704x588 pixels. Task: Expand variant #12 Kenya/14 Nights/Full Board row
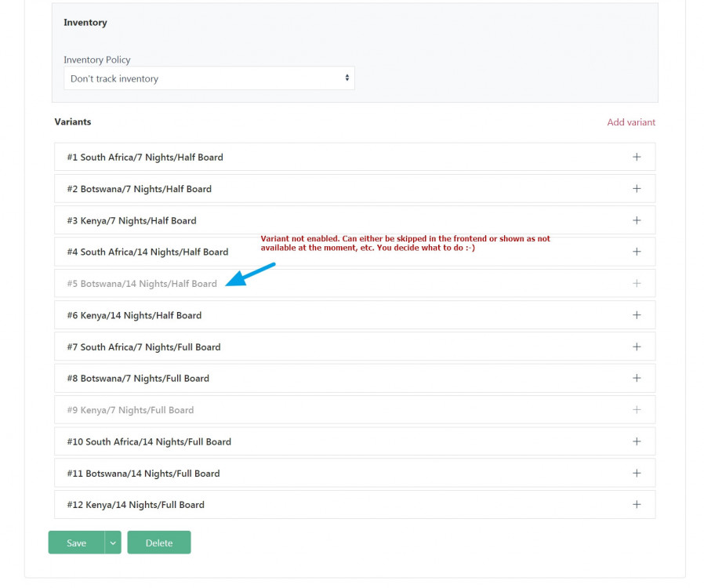click(x=354, y=505)
